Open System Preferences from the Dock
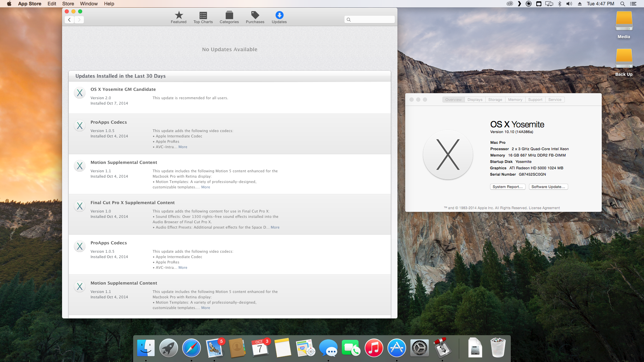Viewport: 644px width, 362px height. pos(420,348)
